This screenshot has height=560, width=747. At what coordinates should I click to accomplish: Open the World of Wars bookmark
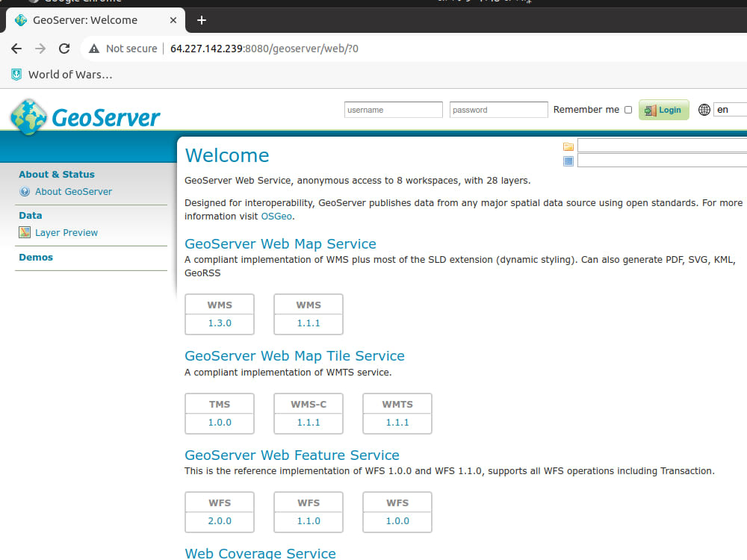(x=62, y=74)
